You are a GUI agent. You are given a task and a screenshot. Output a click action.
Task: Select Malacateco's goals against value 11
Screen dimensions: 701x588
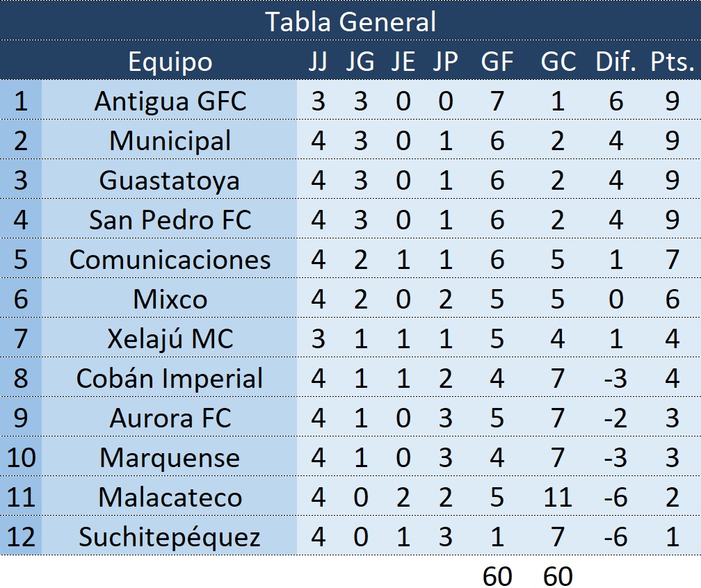(558, 496)
